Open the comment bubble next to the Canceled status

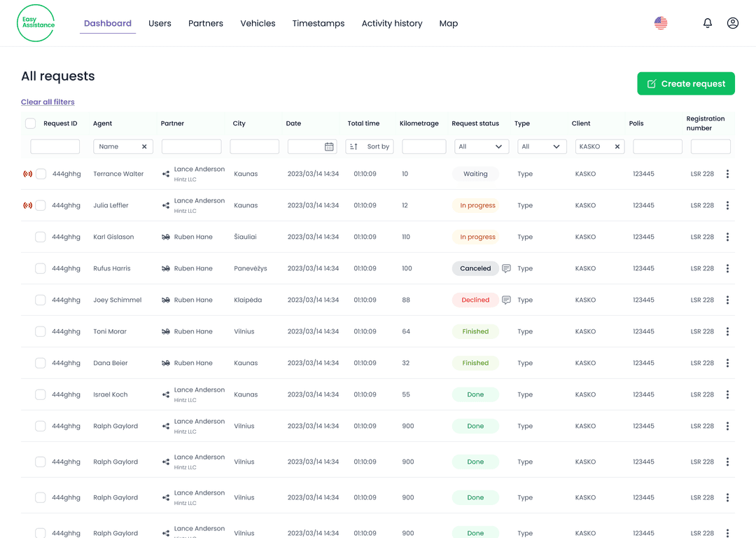[x=506, y=268]
